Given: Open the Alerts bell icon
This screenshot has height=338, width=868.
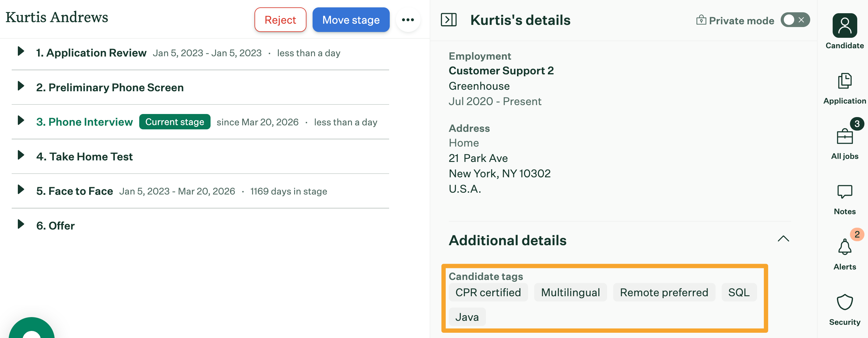Looking at the screenshot, I should click(x=844, y=247).
